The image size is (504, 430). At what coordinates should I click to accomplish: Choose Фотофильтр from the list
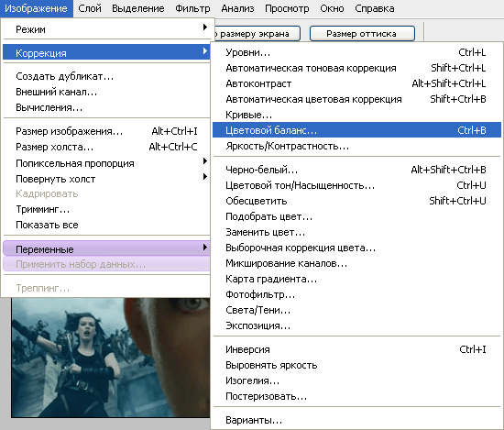[356, 294]
